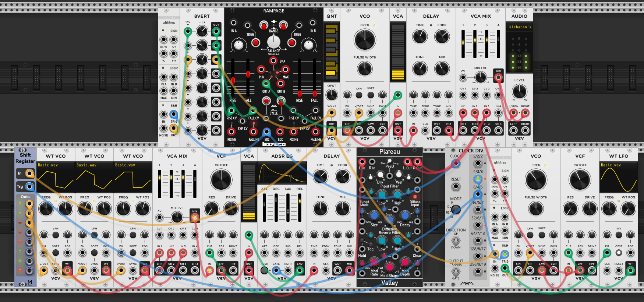Click the Plateau R In jack
The height and width of the screenshot is (302, 644).
point(372,162)
